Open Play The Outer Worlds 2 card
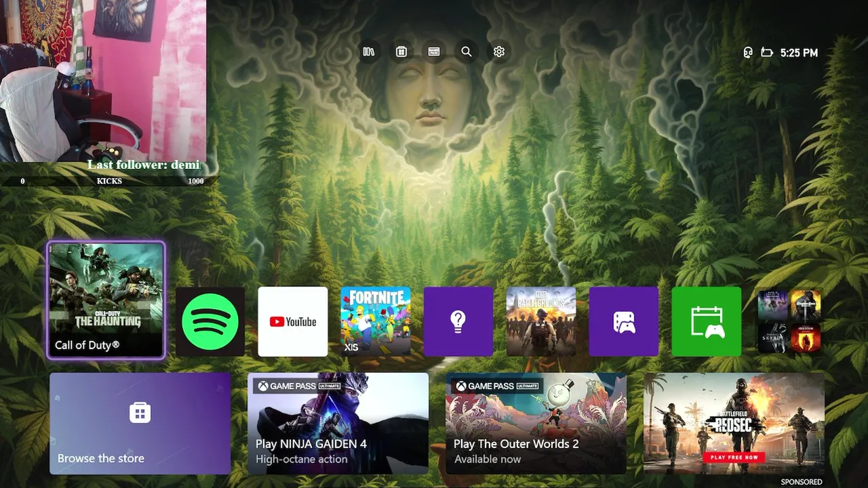The image size is (868, 488). (x=536, y=423)
